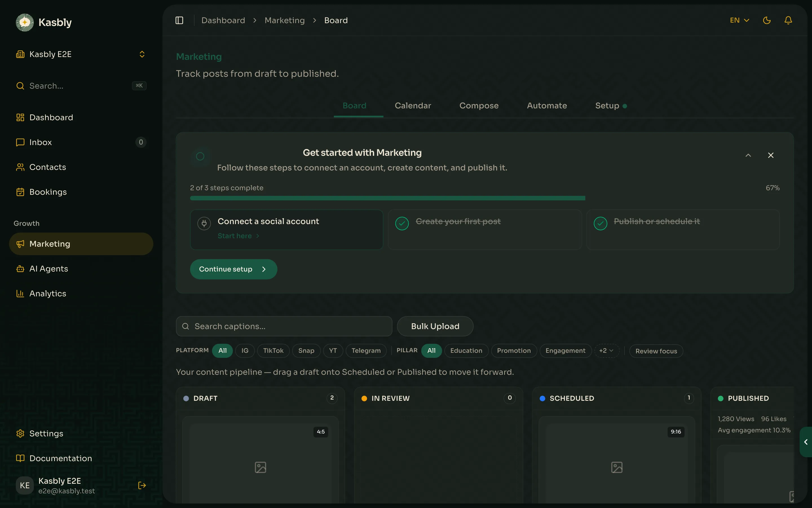Filter by IG platform
Image resolution: width=812 pixels, height=508 pixels.
point(245,351)
